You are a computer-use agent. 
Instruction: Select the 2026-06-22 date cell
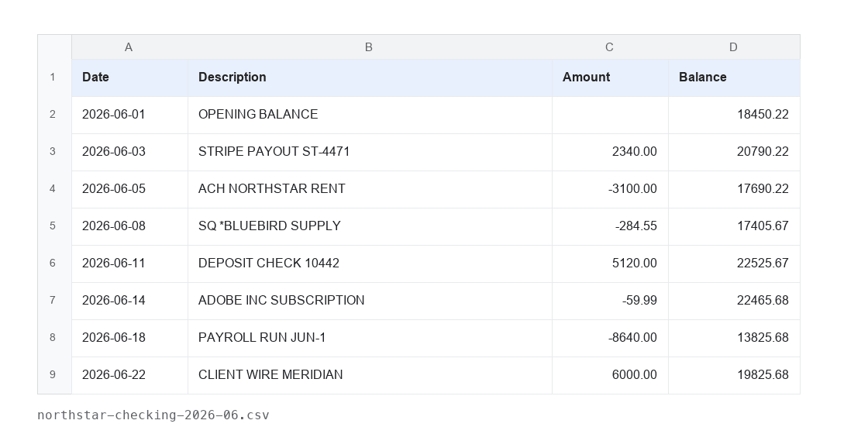tap(129, 375)
